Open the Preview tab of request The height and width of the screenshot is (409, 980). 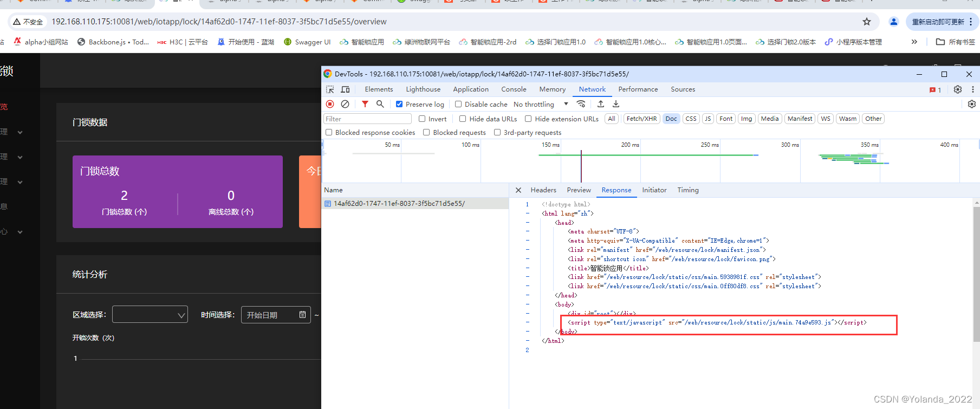579,190
